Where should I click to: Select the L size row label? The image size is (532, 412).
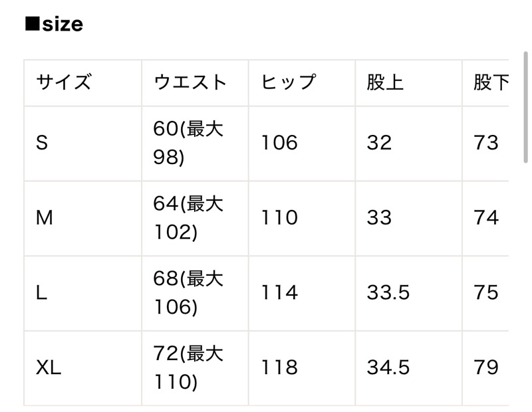coord(42,293)
